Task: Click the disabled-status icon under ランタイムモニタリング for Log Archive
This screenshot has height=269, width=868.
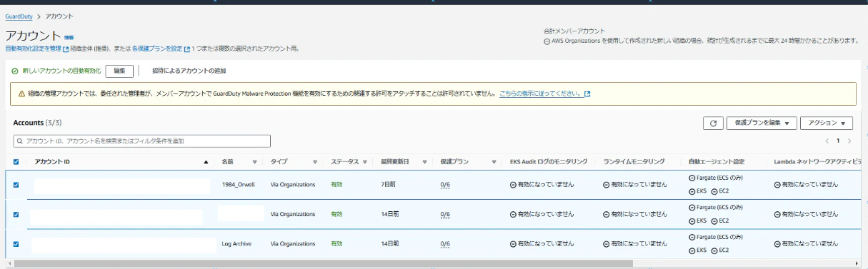Action: 606,243
